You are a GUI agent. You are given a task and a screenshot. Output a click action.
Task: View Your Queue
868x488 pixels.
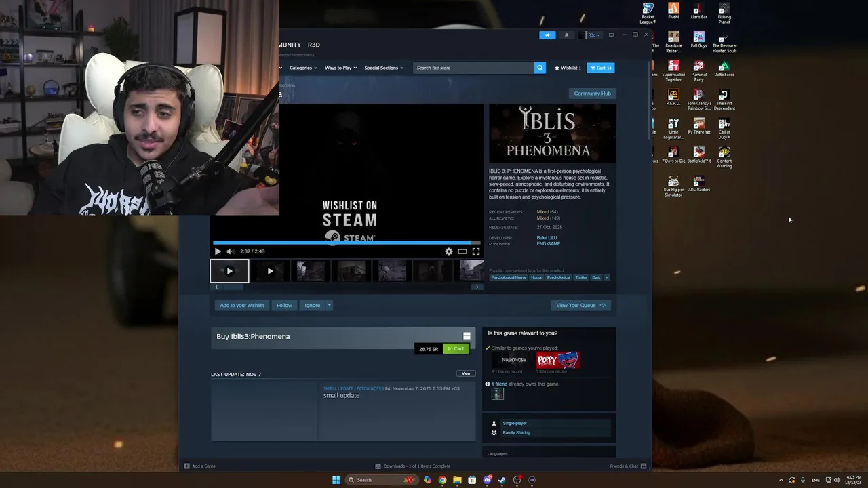[580, 305]
